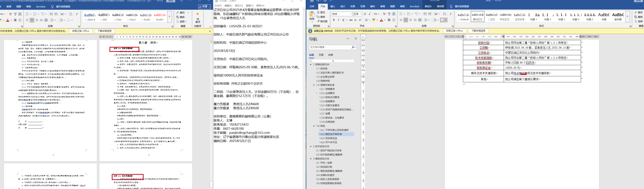
Task: Open the 格式(O) menu in Notepad
Action: pyautogui.click(x=239, y=5)
